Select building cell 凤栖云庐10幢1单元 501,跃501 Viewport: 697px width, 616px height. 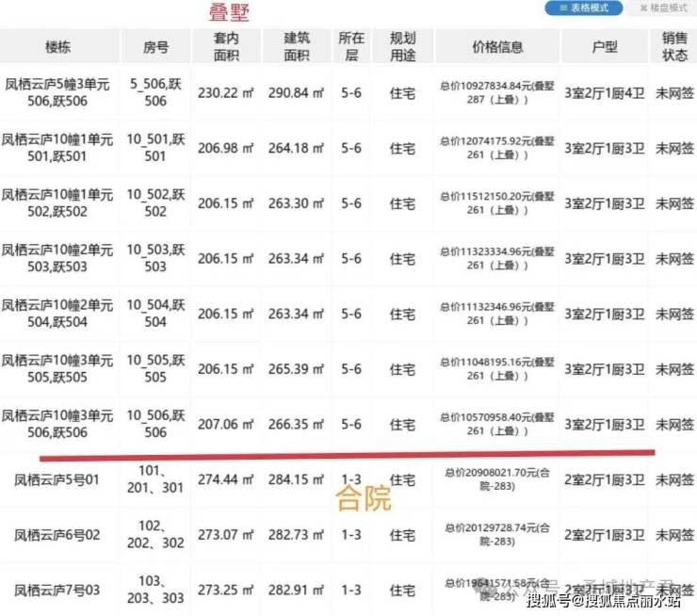[57, 148]
